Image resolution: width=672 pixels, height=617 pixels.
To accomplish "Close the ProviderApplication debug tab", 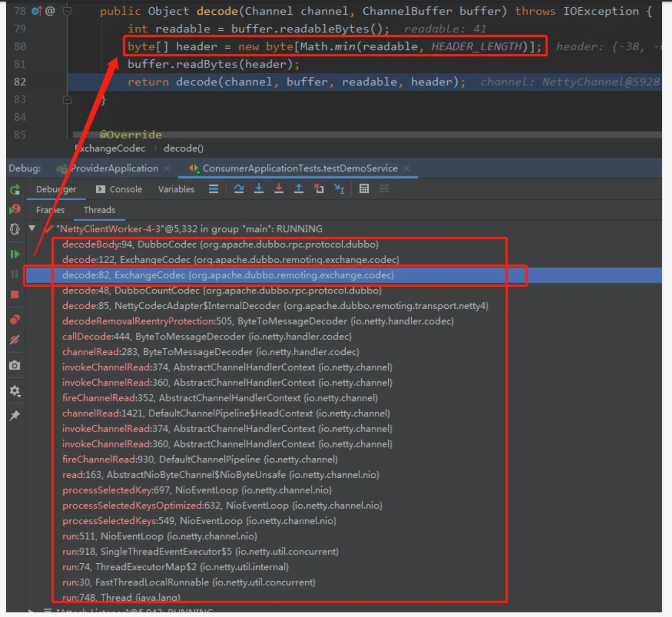I will pos(167,168).
